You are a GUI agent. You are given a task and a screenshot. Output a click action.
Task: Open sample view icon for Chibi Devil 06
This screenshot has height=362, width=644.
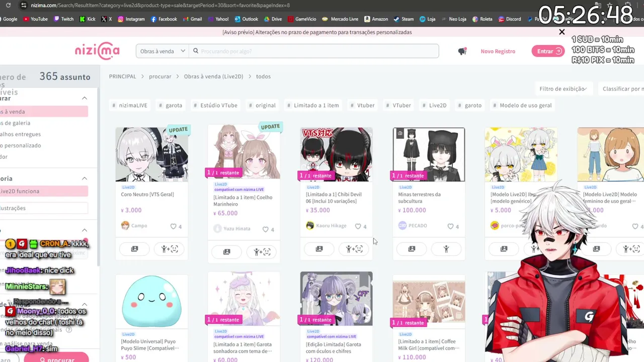click(x=319, y=249)
